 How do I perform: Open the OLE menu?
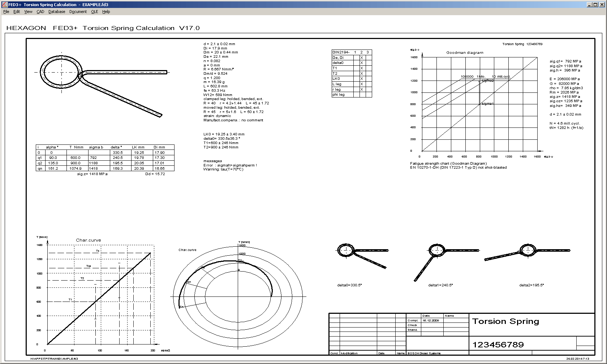(x=94, y=12)
